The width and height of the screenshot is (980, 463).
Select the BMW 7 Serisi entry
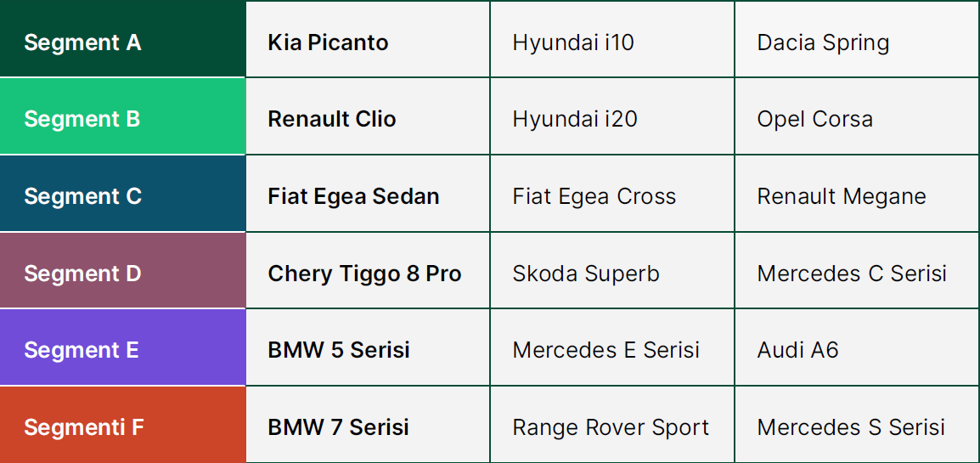pyautogui.click(x=338, y=426)
